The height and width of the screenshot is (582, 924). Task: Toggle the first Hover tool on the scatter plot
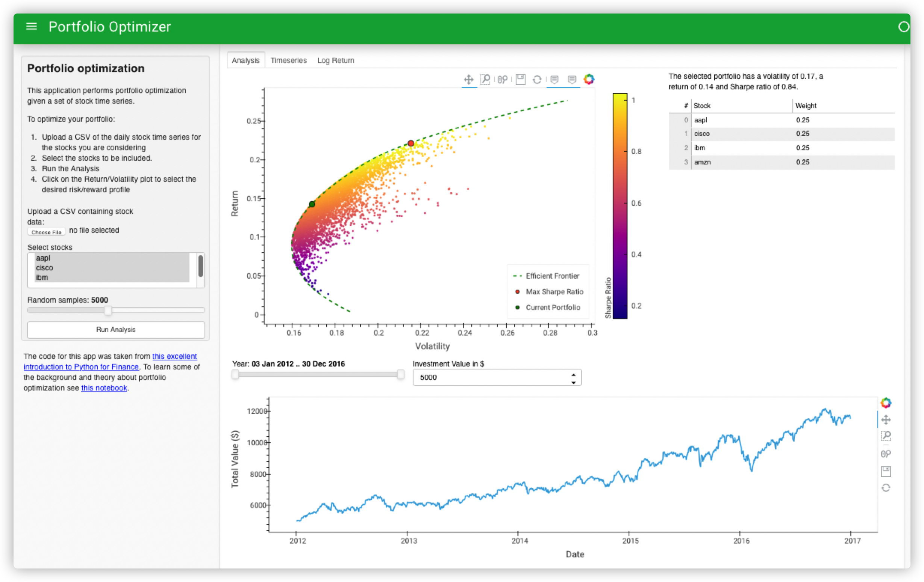tap(554, 79)
